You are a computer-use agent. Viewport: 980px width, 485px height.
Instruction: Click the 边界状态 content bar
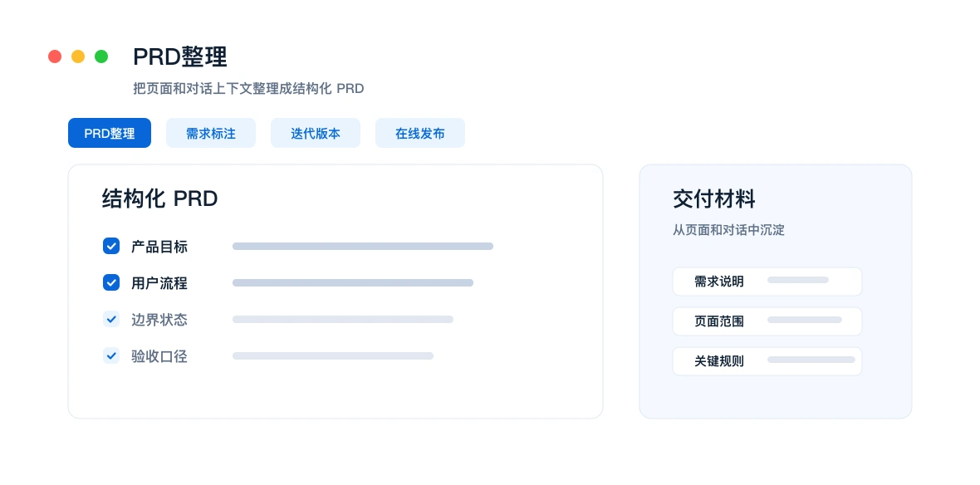click(343, 320)
